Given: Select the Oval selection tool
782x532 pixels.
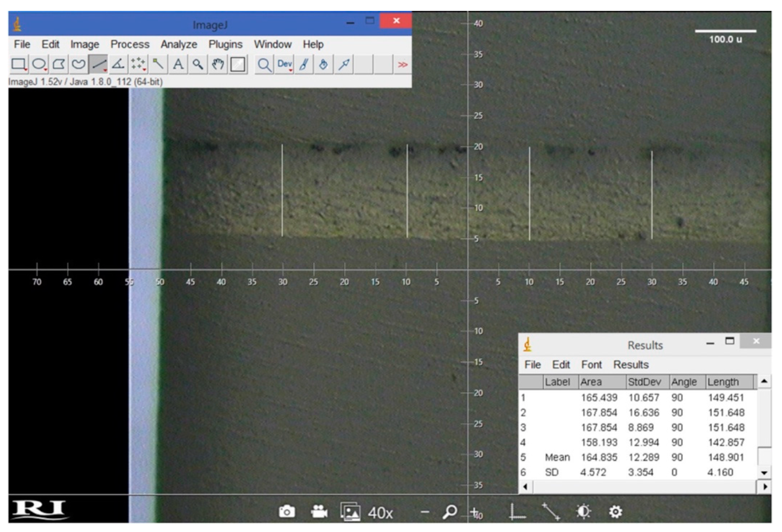Looking at the screenshot, I should (x=39, y=64).
